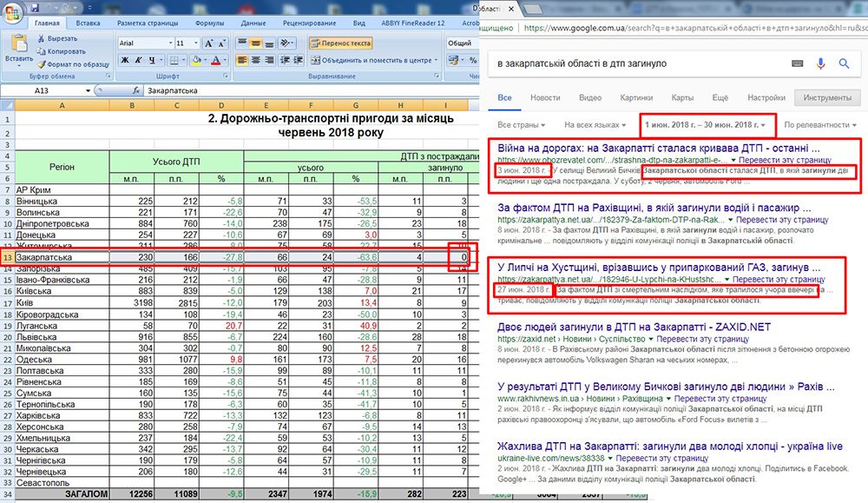Click the Google voice search microphone
868x503 pixels.
[820, 63]
